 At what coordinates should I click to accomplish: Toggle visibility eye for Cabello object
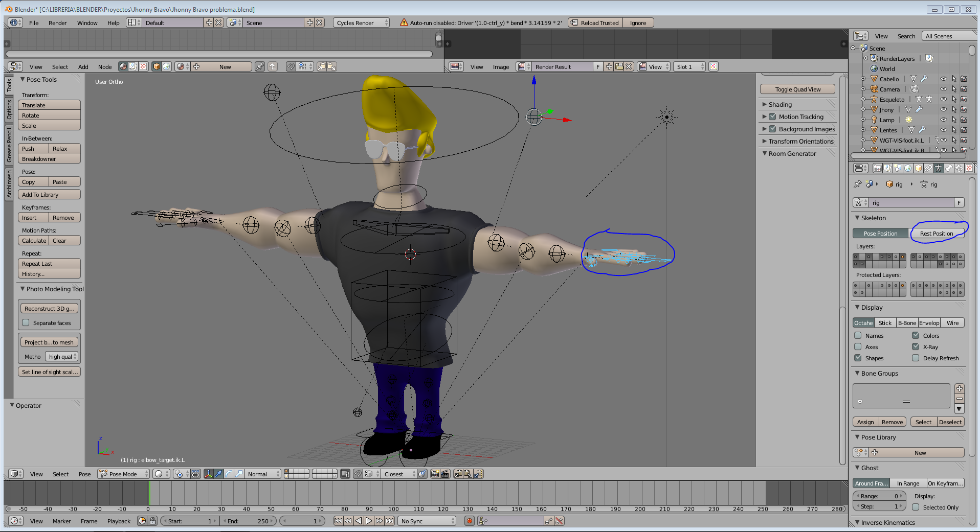click(x=944, y=79)
